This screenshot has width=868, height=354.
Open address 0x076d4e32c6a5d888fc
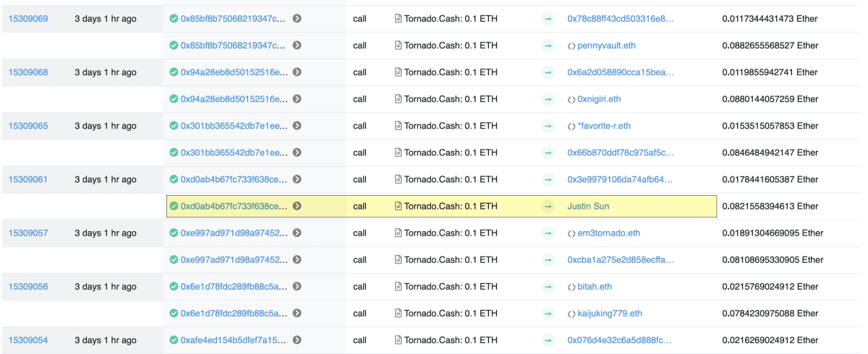point(620,340)
